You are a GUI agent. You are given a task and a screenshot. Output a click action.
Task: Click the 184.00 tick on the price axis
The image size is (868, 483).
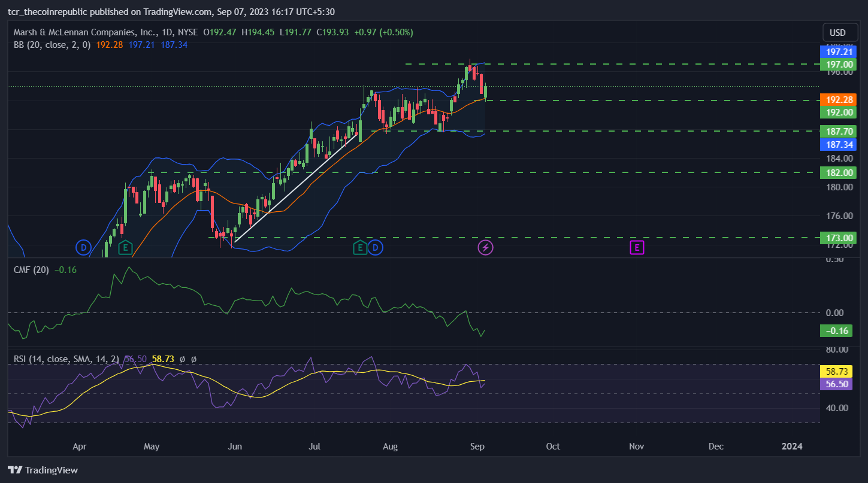click(x=838, y=158)
